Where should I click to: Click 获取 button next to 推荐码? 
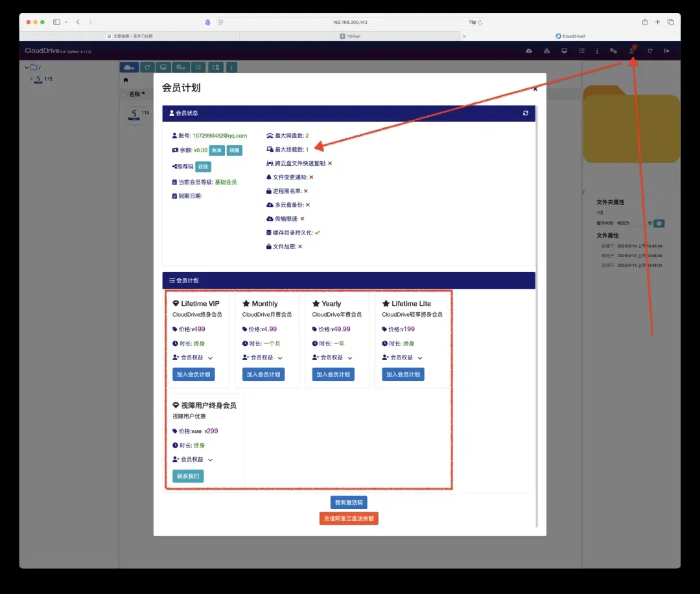click(x=204, y=166)
